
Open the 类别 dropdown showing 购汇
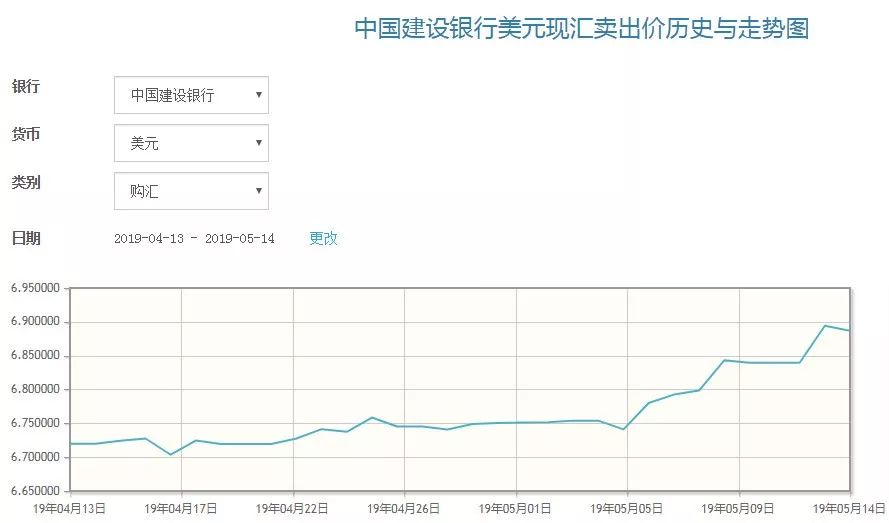click(x=191, y=191)
